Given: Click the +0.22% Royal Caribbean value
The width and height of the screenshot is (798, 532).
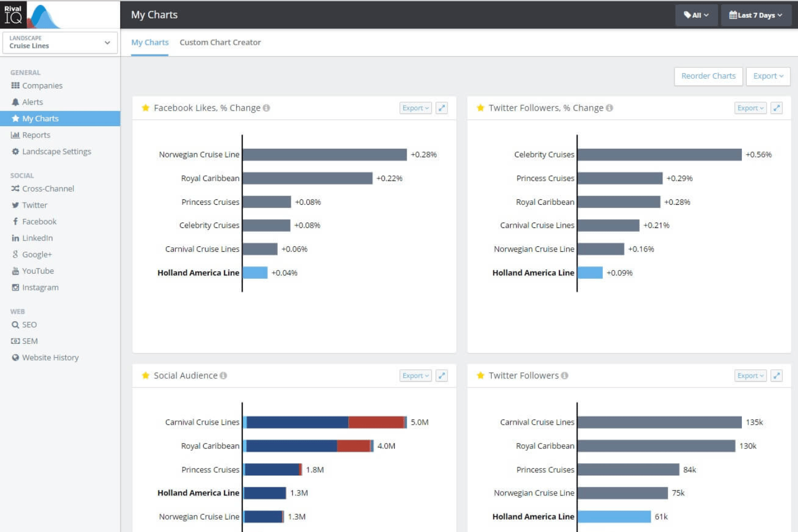Looking at the screenshot, I should tap(389, 178).
